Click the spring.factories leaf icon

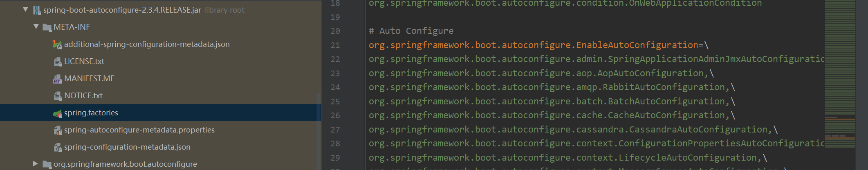58,113
